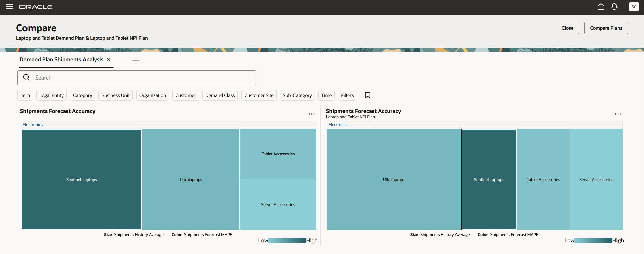Click left chart Shipments History Average legend

tap(139, 235)
